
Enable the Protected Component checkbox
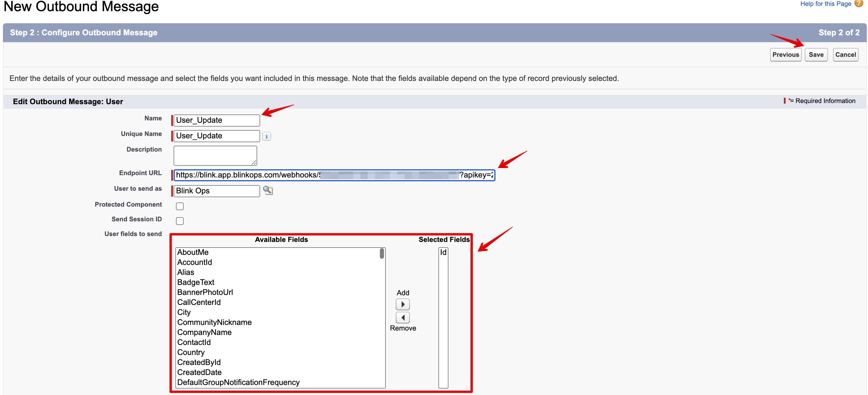point(180,206)
